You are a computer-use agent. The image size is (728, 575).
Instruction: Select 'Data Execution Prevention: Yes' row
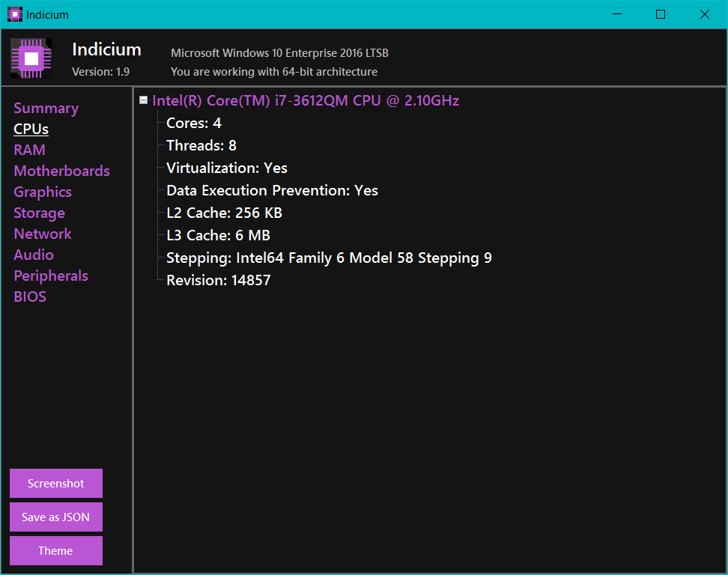click(272, 190)
